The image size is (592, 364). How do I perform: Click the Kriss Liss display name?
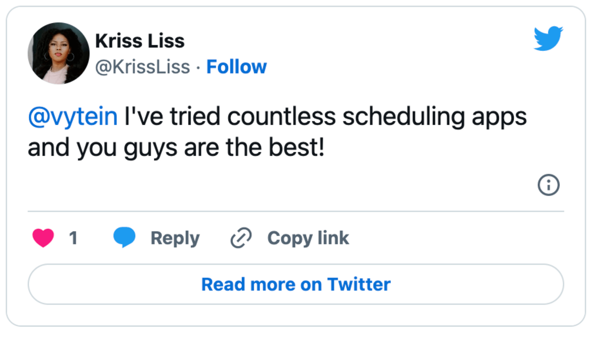(140, 41)
